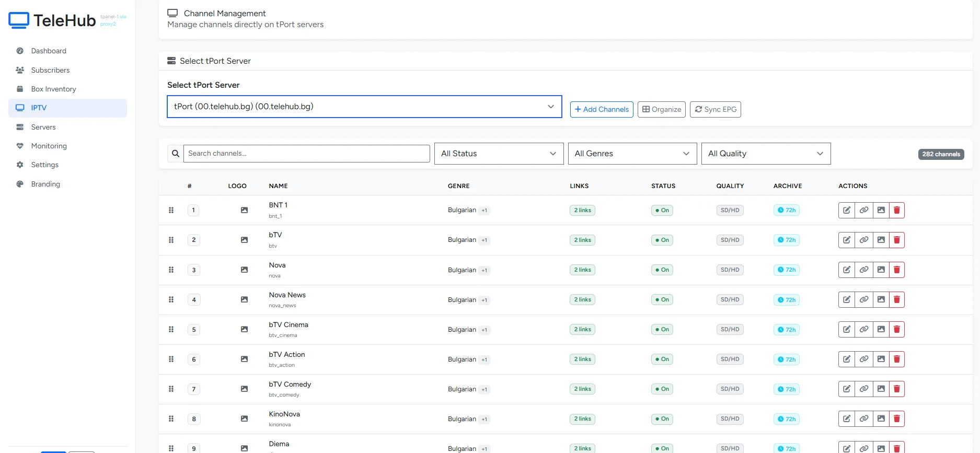This screenshot has height=453, width=980.
Task: Click the SD/HD quality badge for bTV
Action: (730, 240)
